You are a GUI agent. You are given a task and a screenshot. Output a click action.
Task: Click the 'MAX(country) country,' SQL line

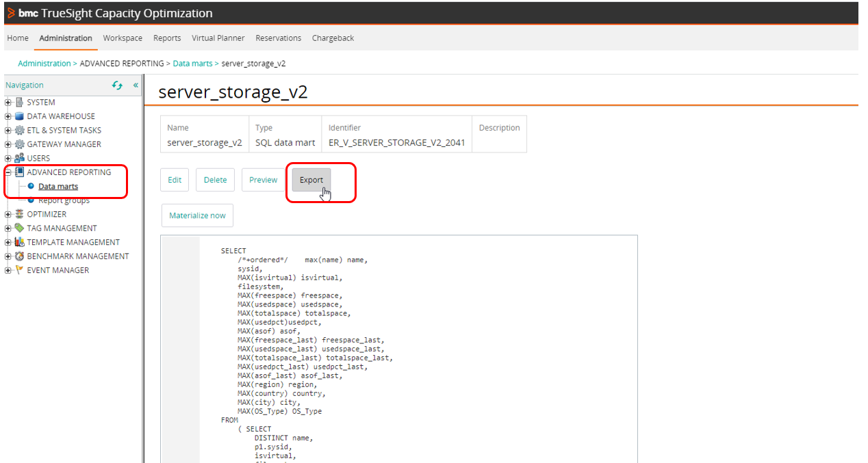click(281, 394)
